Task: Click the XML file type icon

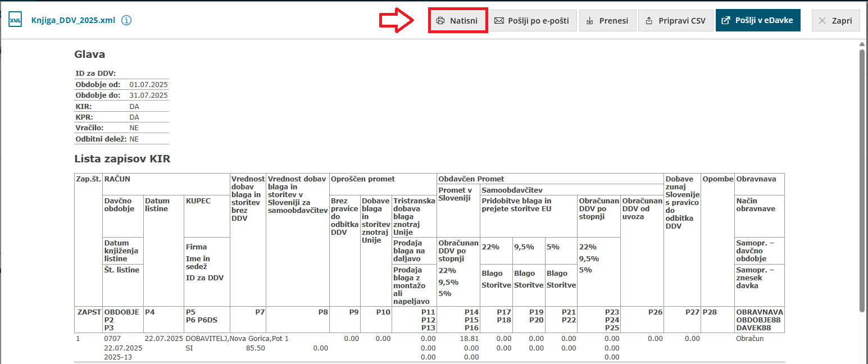Action: (15, 20)
